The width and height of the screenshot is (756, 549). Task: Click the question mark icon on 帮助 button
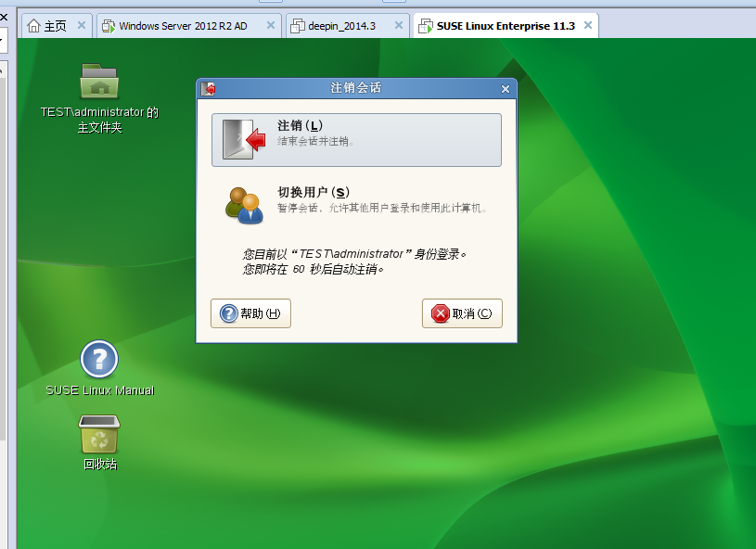tap(228, 313)
